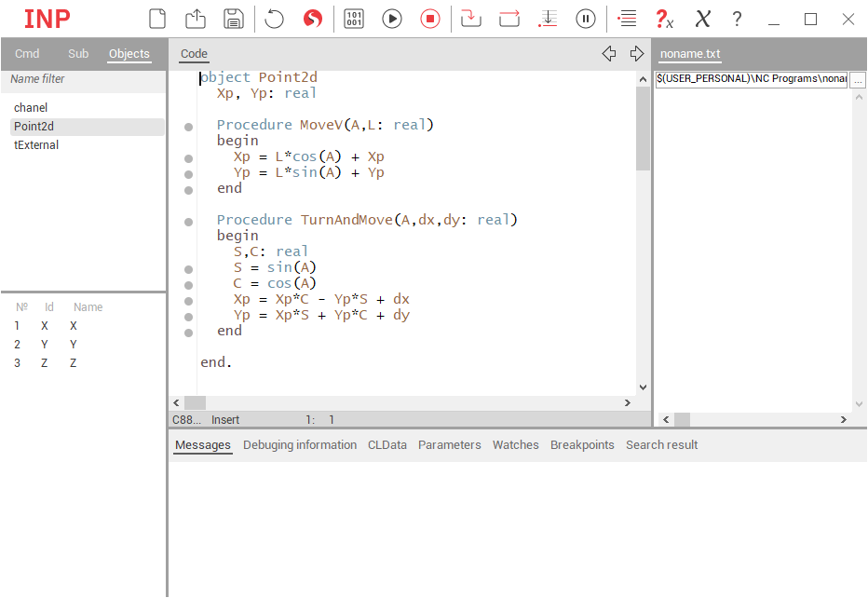Save the program with floppy icon
This screenshot has height=598, width=868.
233,19
